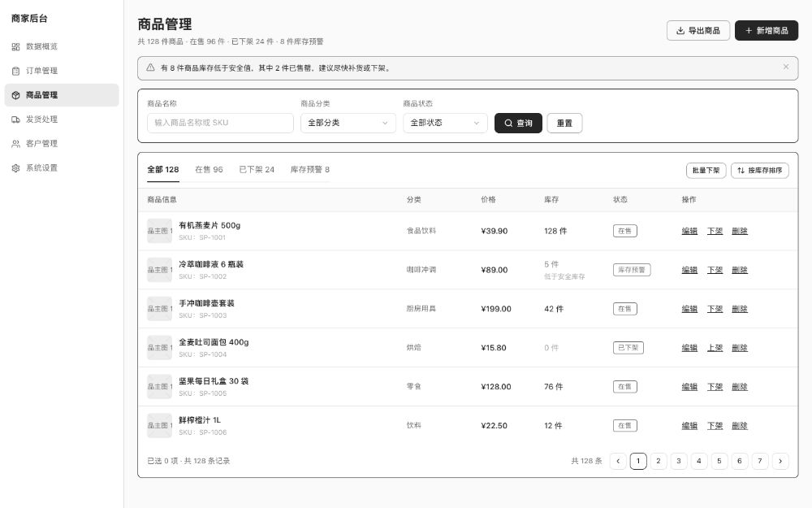Expand the 全部分类 category dropdown
Viewport: 812px width, 508px height.
tap(348, 124)
